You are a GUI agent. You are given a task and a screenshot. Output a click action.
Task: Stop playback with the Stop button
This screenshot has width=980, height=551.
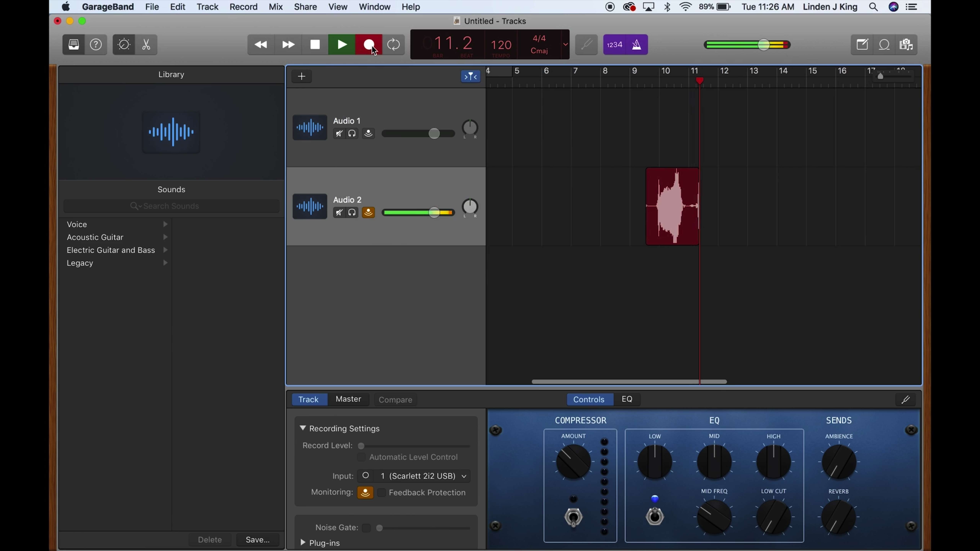click(315, 45)
